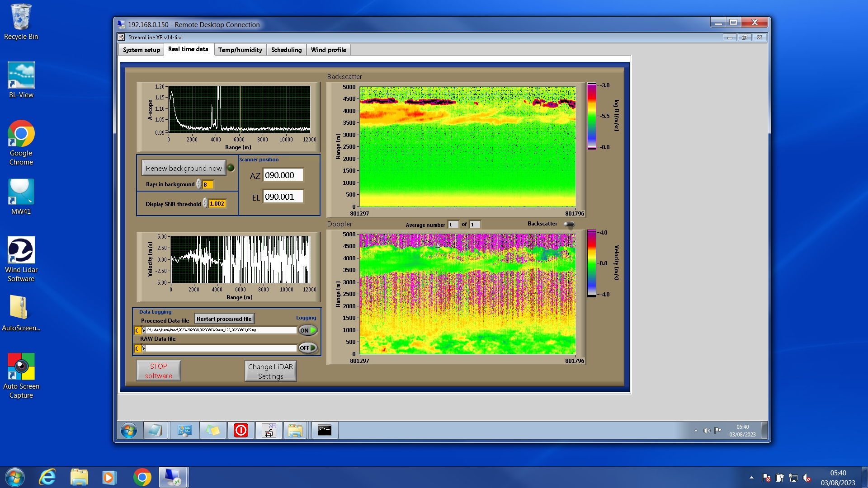Click the StreamLine XR taskbar icon
This screenshot has height=488, width=868.
269,431
